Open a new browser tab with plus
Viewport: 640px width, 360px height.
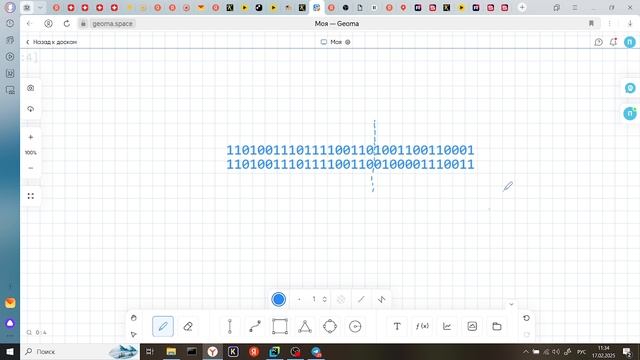tap(522, 7)
